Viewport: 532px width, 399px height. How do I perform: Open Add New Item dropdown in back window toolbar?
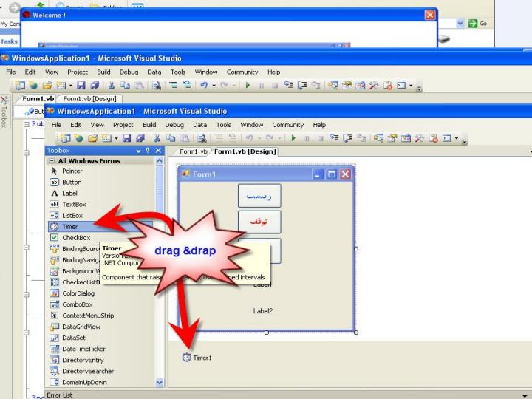71,86
